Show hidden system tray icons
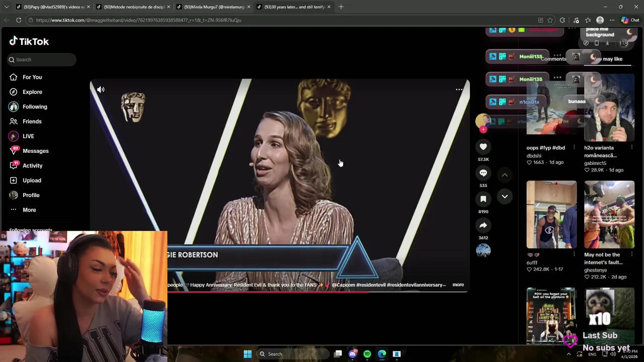 (x=569, y=354)
